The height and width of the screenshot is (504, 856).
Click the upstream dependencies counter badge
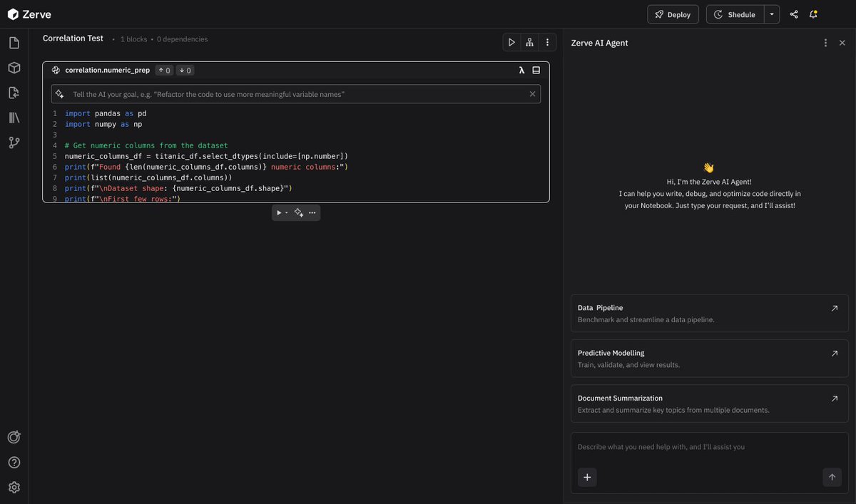[x=164, y=70]
